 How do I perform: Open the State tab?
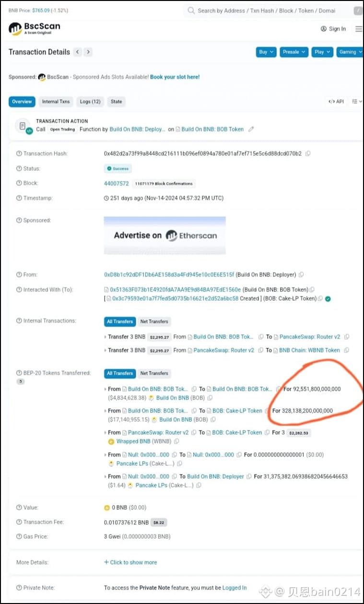point(117,101)
